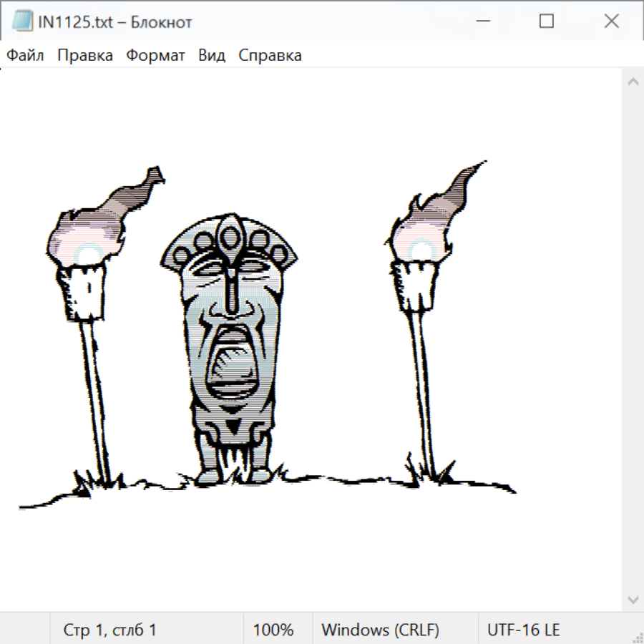Image resolution: width=644 pixels, height=644 pixels.
Task: Click the Windows (CRLF) status field
Action: click(x=380, y=630)
